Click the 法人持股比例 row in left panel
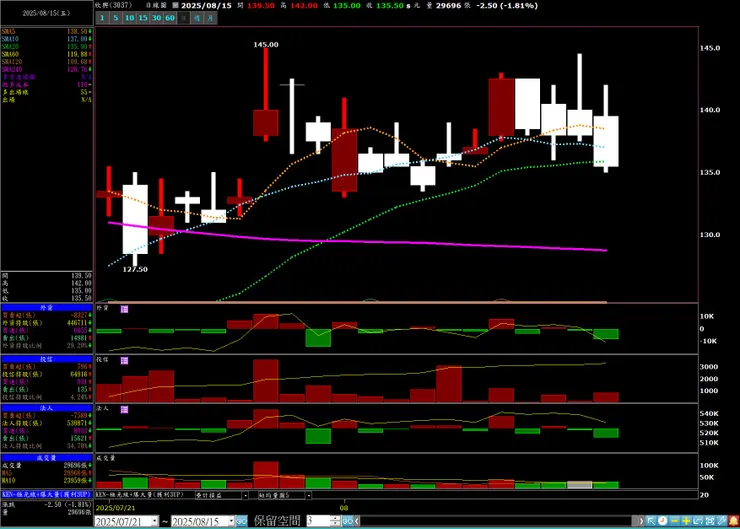This screenshot has height=529, width=740. click(x=47, y=446)
